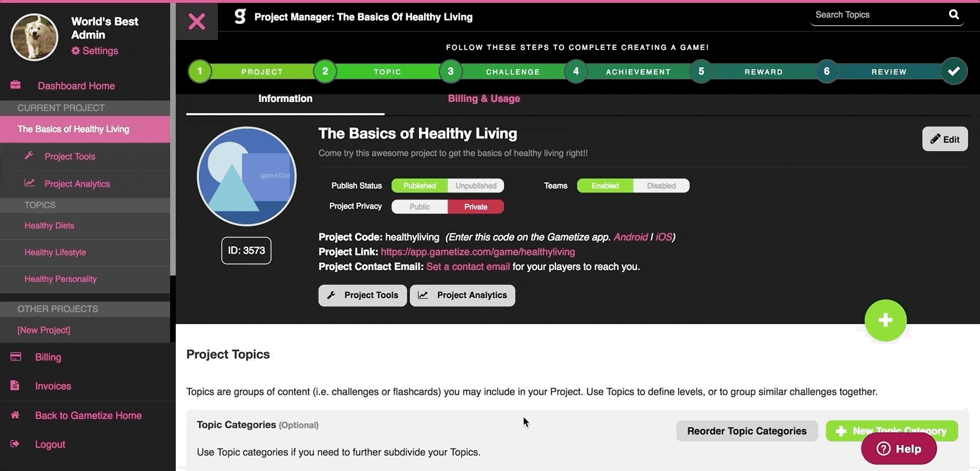
Task: Go to step 4 Achievement circle
Action: pos(576,71)
